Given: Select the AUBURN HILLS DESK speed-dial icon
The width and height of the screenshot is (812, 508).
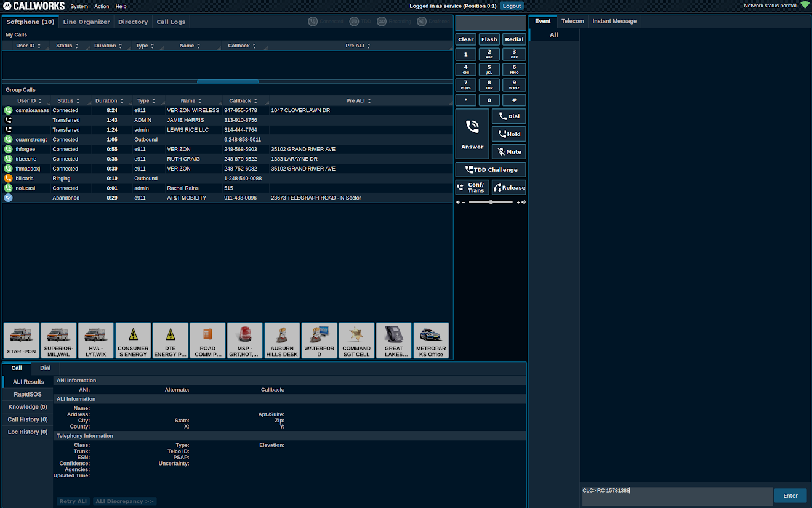Looking at the screenshot, I should (282, 341).
